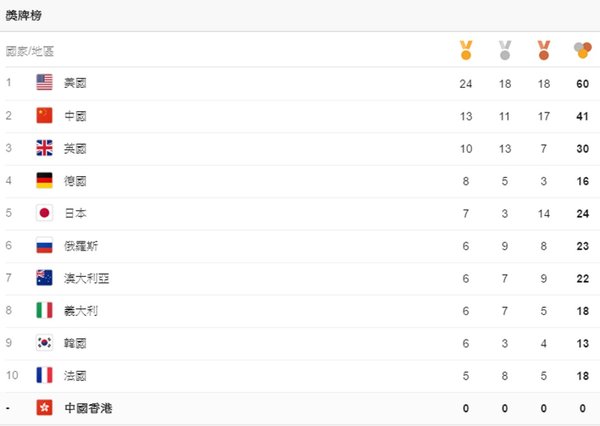Viewport: 600px width, 426px height.
Task: Open the 美國 country entry
Action: (x=75, y=83)
